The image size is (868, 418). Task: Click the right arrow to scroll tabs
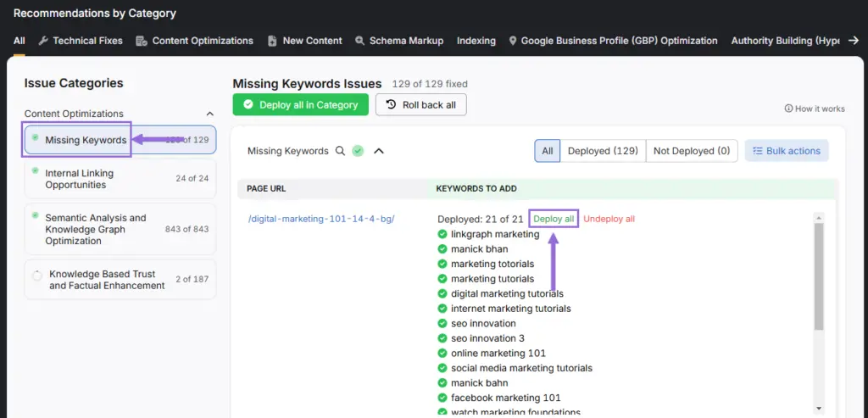click(854, 41)
